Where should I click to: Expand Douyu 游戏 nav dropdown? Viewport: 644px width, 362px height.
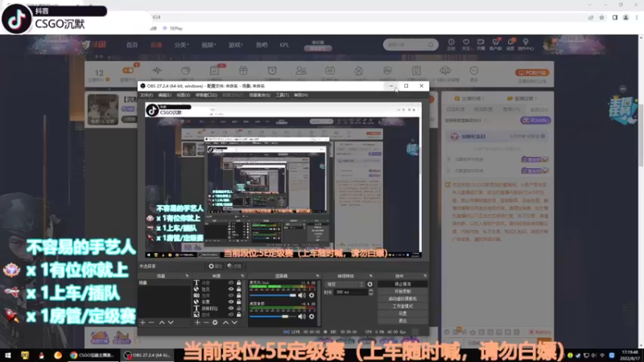[235, 45]
